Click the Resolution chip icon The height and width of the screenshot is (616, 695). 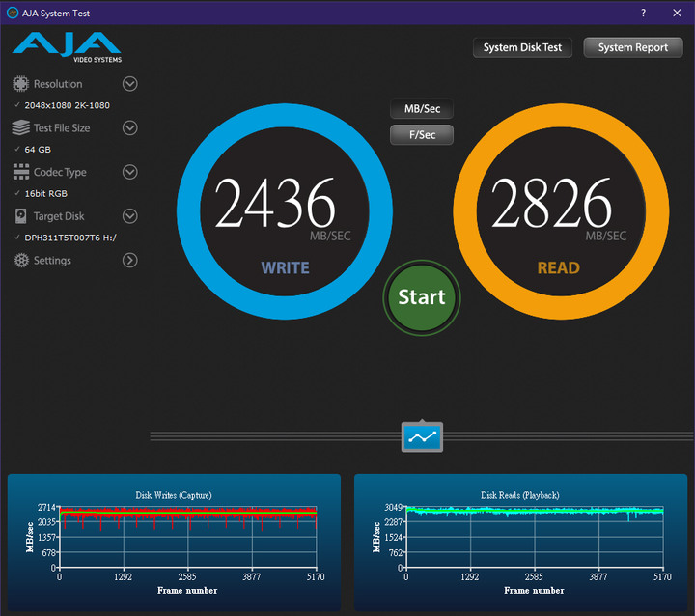click(x=20, y=84)
